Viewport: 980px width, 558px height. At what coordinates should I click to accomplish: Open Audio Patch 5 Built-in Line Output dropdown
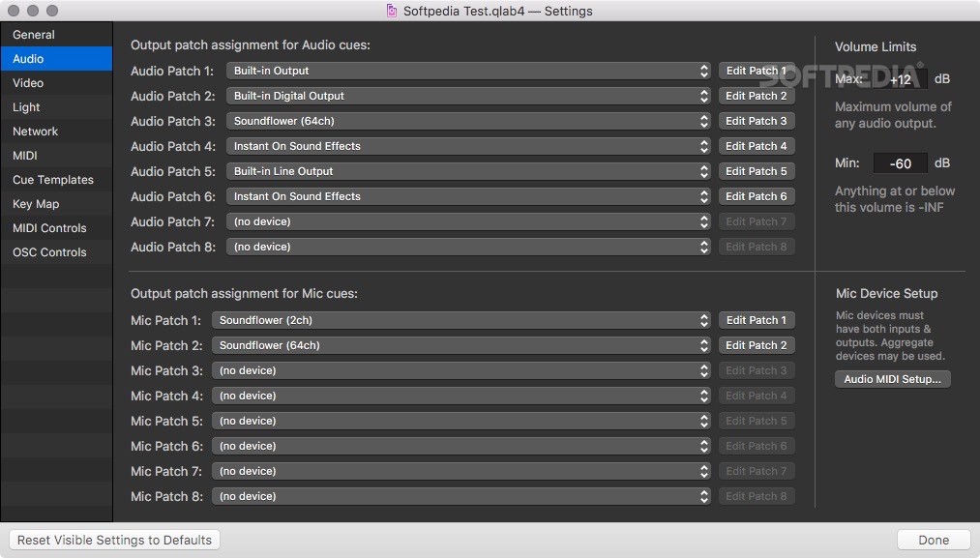468,171
